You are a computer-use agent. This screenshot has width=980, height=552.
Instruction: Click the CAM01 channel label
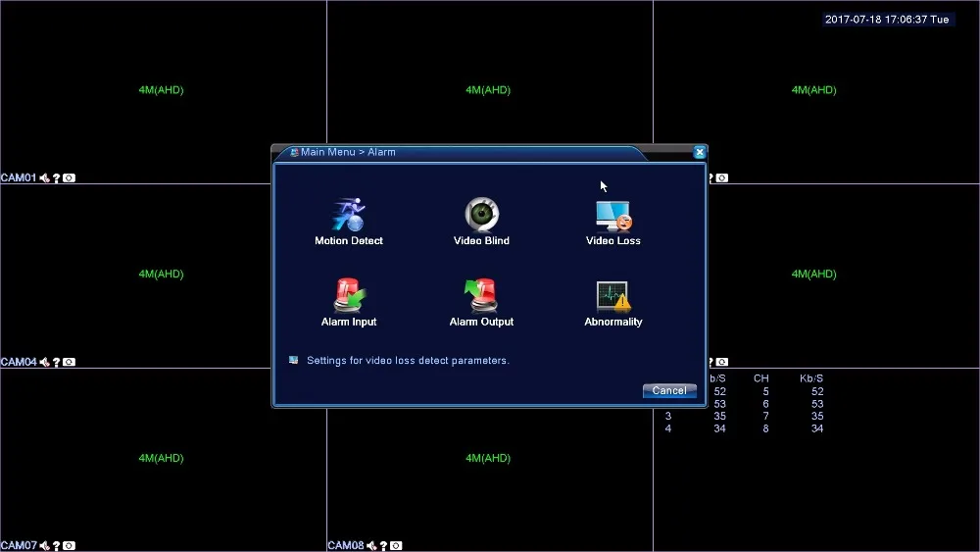click(x=19, y=178)
